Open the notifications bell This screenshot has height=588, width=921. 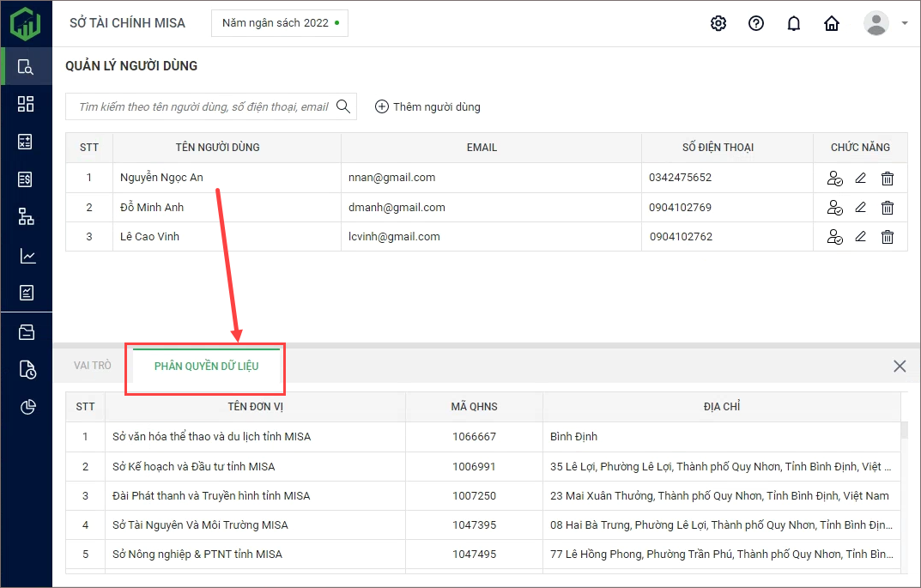coord(794,23)
